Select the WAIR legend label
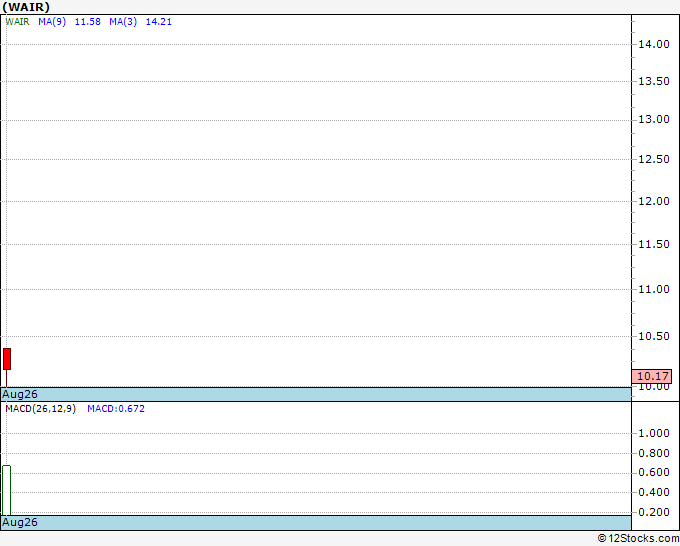Viewport: 680px width, 546px height. click(17, 22)
